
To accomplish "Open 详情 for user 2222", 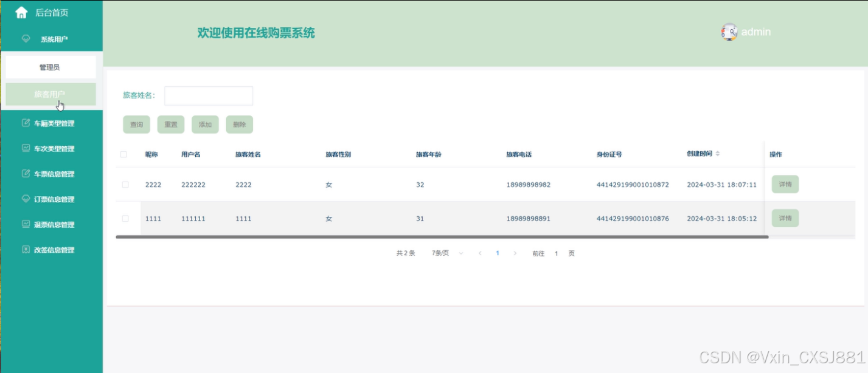I will (x=785, y=185).
